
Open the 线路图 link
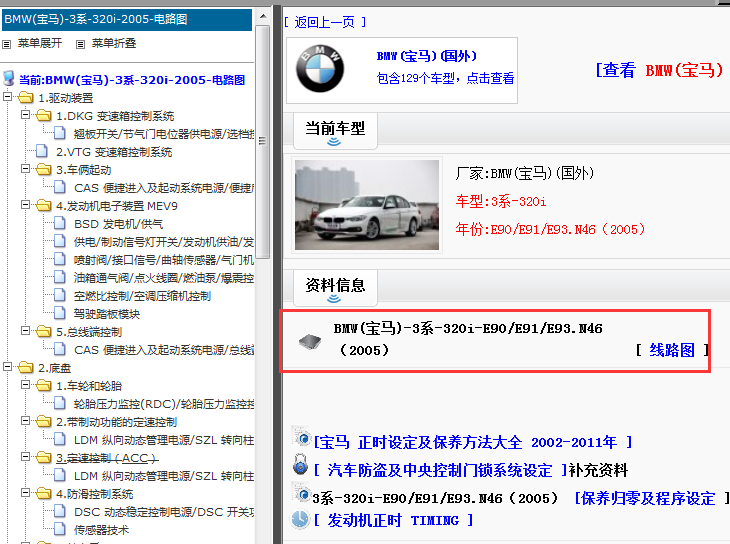click(672, 350)
